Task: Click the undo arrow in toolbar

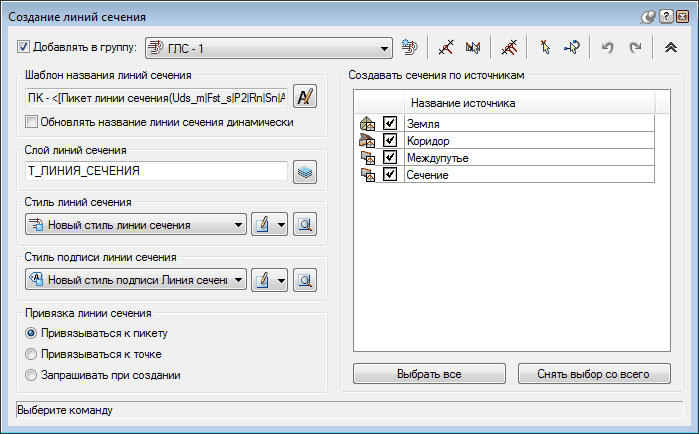Action: click(x=607, y=47)
